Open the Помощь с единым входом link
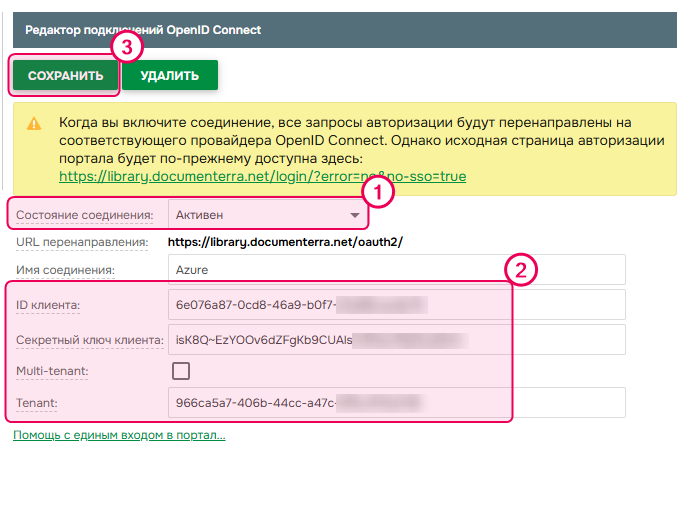Viewport: 693px width, 510px height. pyautogui.click(x=119, y=436)
